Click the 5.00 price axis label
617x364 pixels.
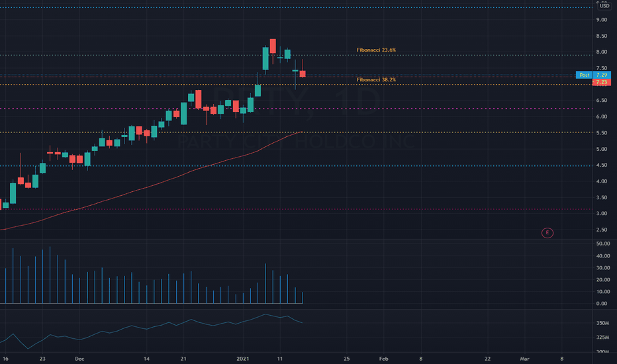pos(601,149)
